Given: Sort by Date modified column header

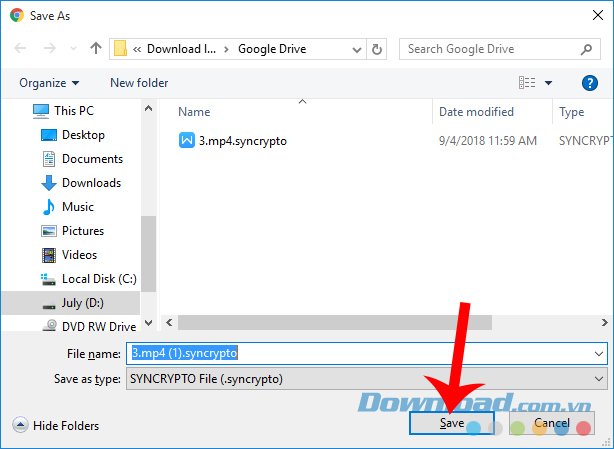Looking at the screenshot, I should (x=476, y=112).
